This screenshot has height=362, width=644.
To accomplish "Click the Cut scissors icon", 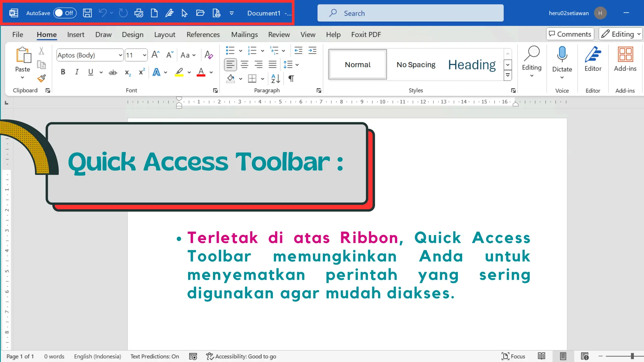I will (42, 51).
